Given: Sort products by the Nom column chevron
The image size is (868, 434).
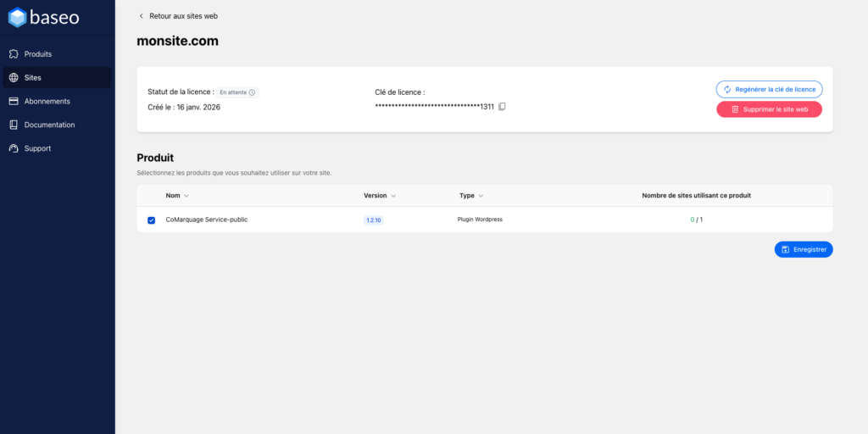Looking at the screenshot, I should [186, 196].
